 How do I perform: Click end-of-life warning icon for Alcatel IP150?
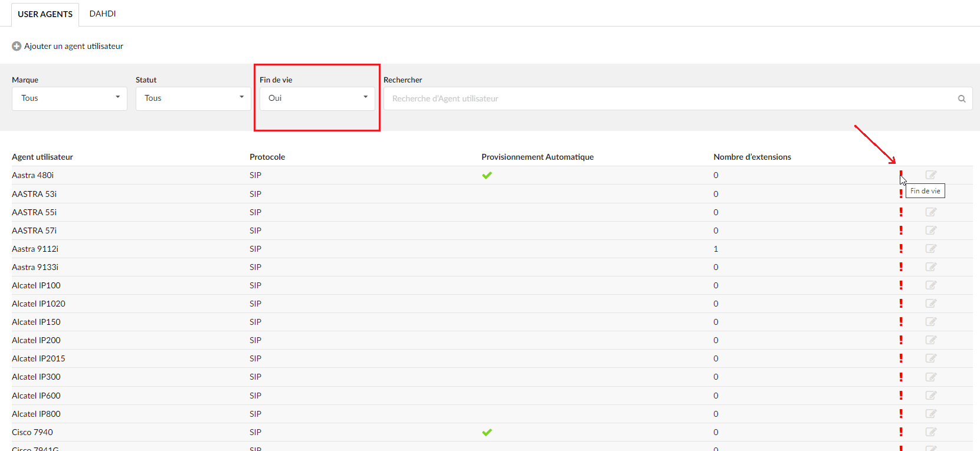pyautogui.click(x=901, y=321)
